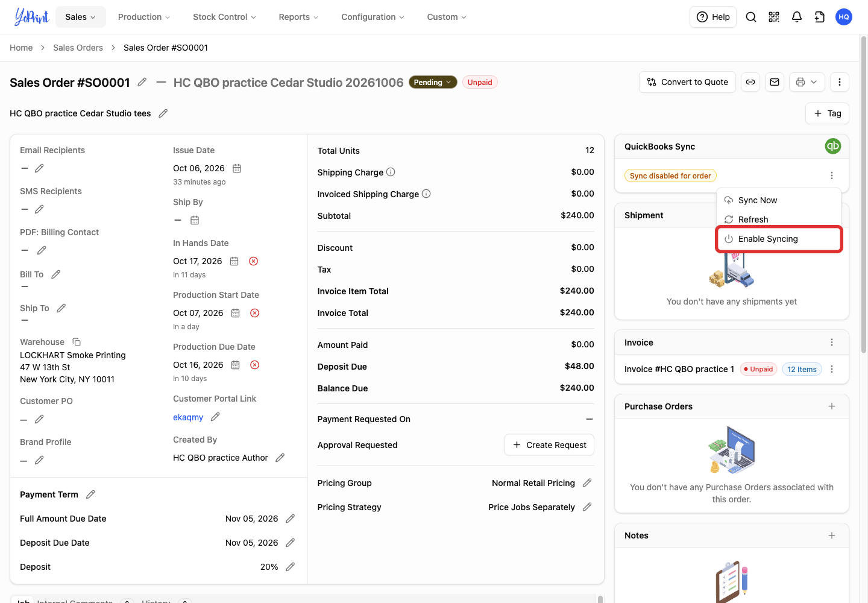The height and width of the screenshot is (603, 868).
Task: Open the global search icon
Action: pos(751,17)
